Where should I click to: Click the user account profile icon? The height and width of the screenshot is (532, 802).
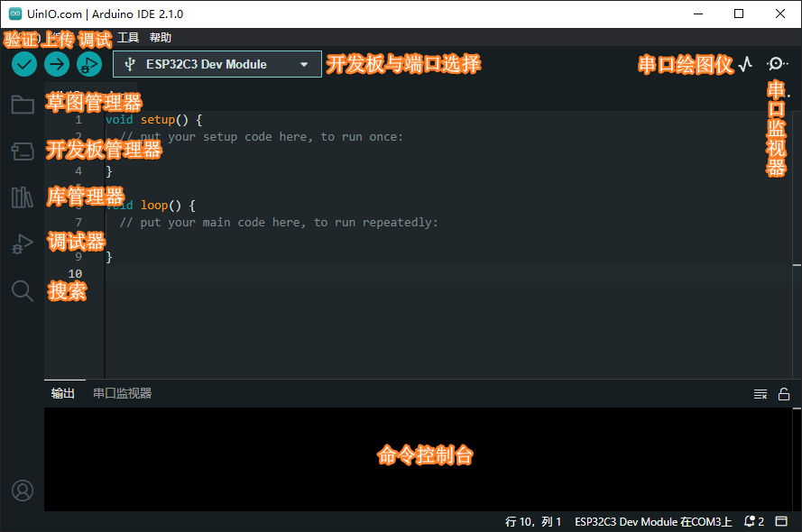click(23, 491)
